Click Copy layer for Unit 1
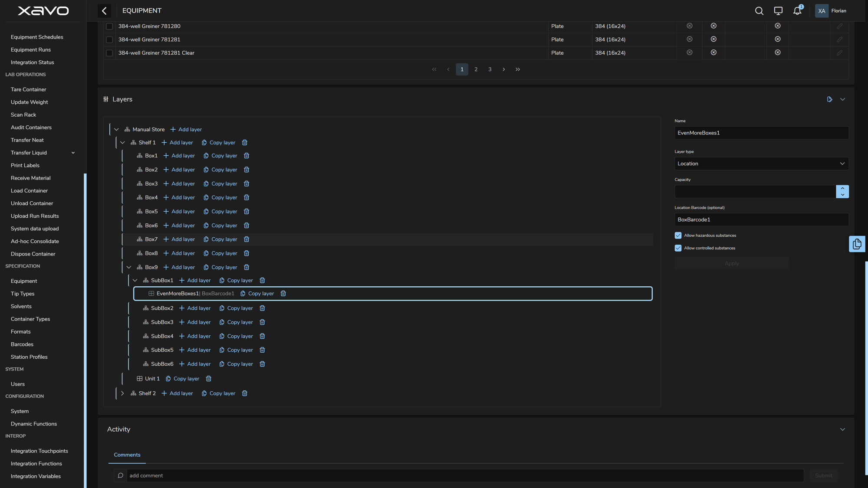 click(x=182, y=379)
